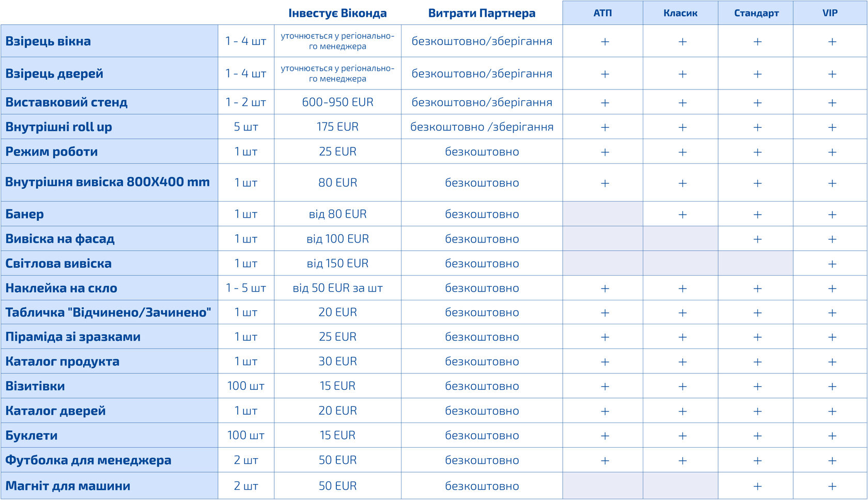This screenshot has height=500, width=868.
Task: Click the Класик plus mark in Банер row
Action: tap(683, 214)
